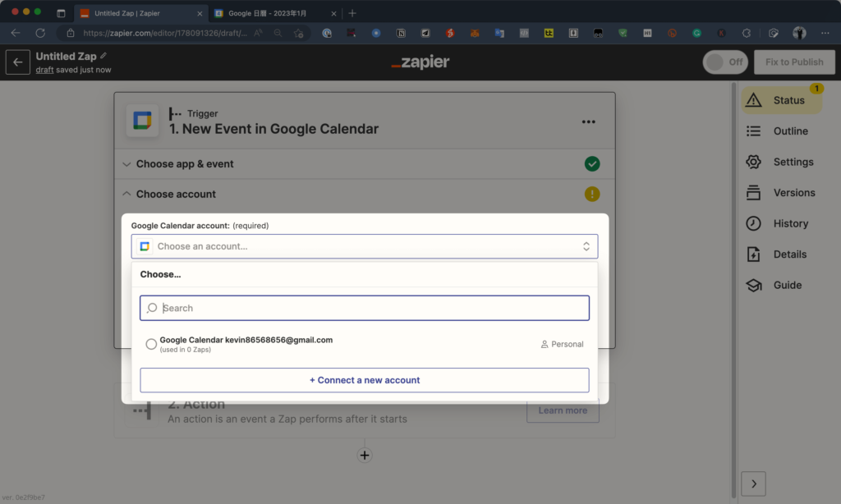Click the (used in 0 Zaps) text

point(185,350)
